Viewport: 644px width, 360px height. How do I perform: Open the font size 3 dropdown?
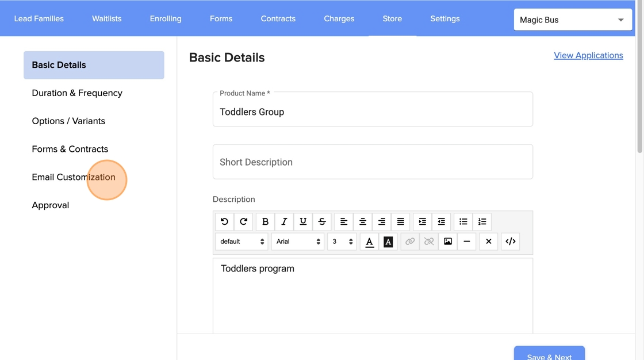click(342, 242)
